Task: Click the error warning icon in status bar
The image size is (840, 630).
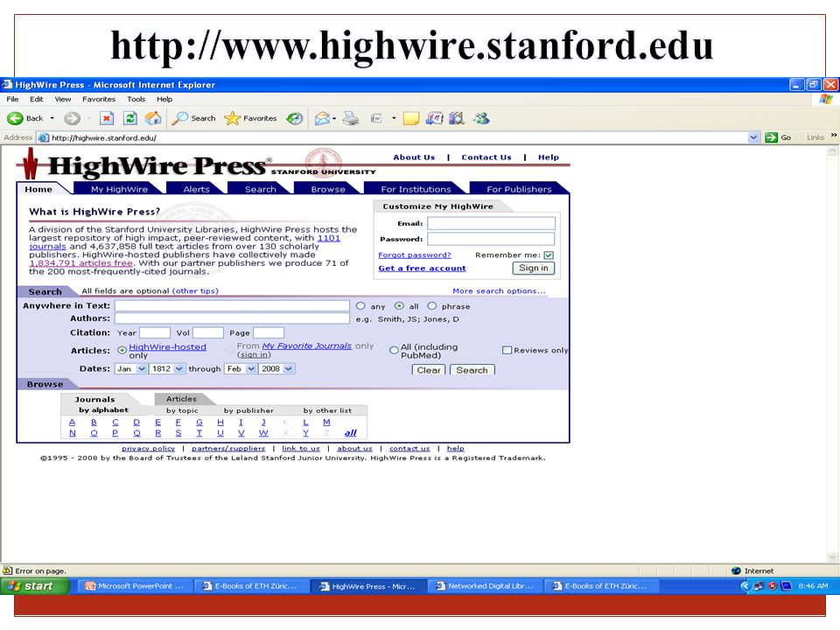Action: pyautogui.click(x=8, y=570)
